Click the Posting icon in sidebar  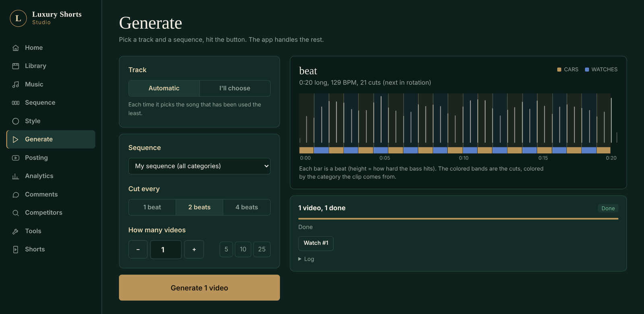(16, 158)
